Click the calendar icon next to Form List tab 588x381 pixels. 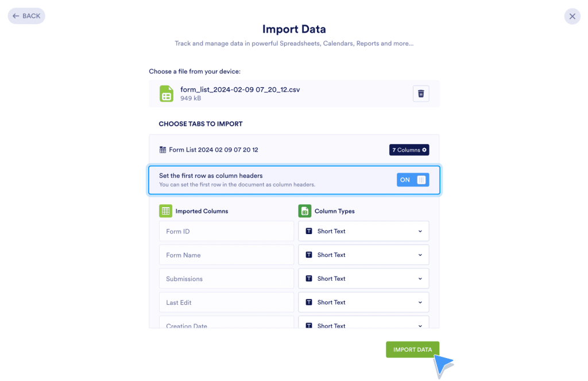161,150
